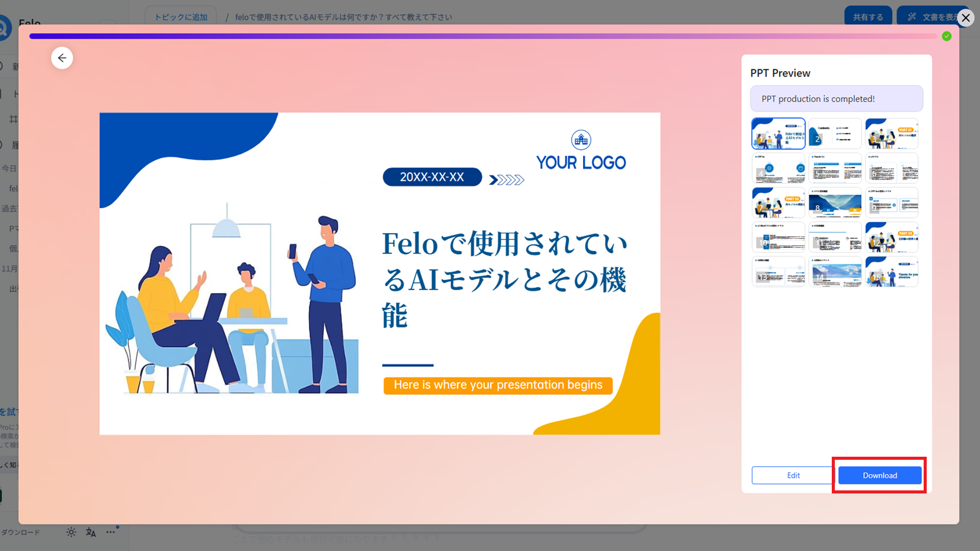
Task: Toggle the light/dark theme sun icon
Action: (x=71, y=532)
